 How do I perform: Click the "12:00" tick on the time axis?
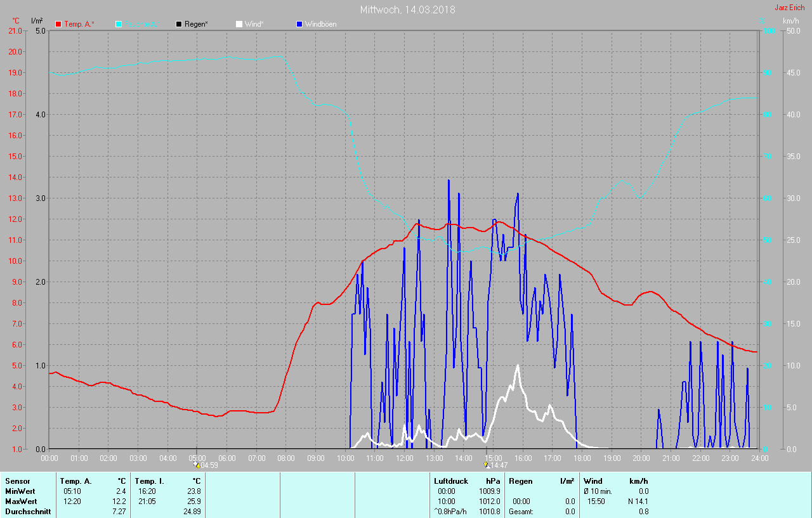point(404,458)
